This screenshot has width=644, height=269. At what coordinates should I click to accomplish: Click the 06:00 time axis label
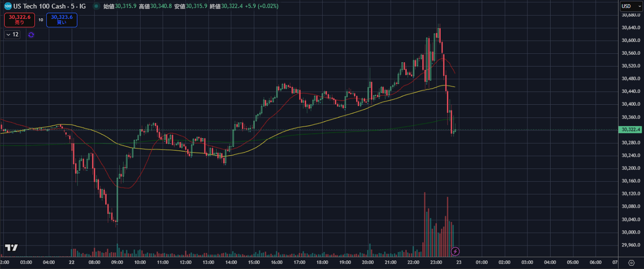[x=596, y=263]
